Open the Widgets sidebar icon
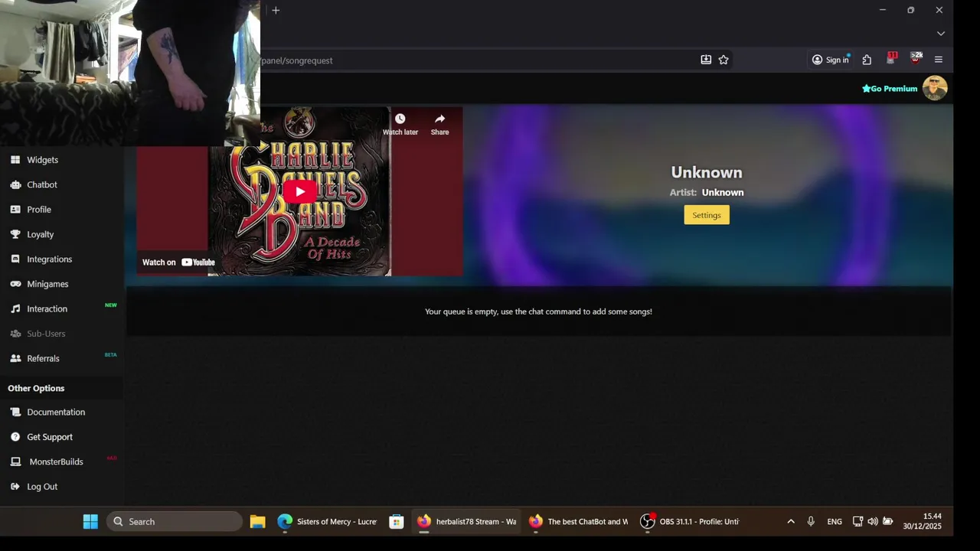The height and width of the screenshot is (551, 980). point(15,160)
